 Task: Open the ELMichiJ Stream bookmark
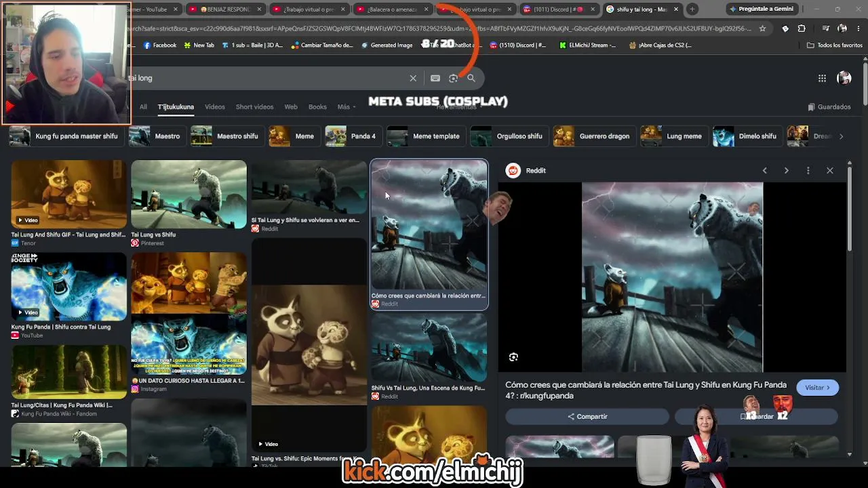point(587,45)
